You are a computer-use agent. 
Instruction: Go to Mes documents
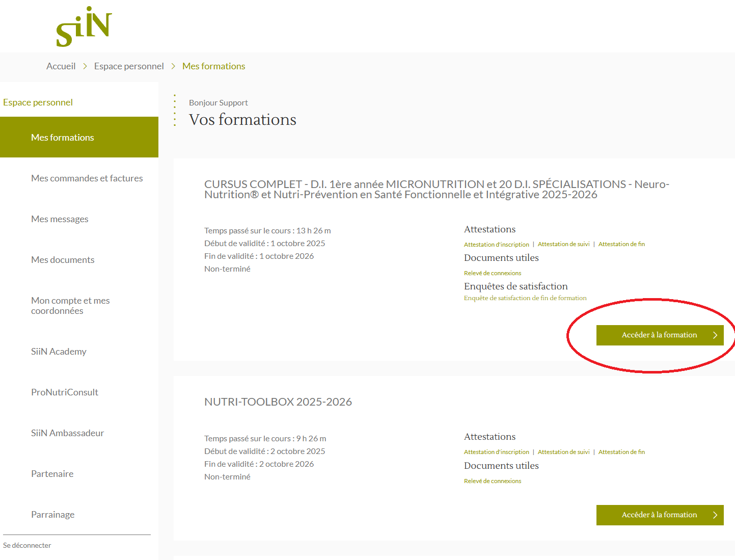tap(63, 260)
